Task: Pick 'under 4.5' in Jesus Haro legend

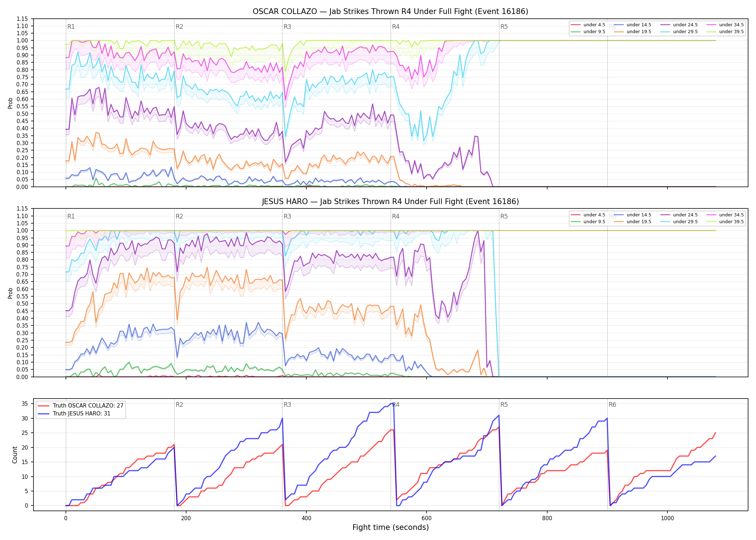Action: [588, 215]
